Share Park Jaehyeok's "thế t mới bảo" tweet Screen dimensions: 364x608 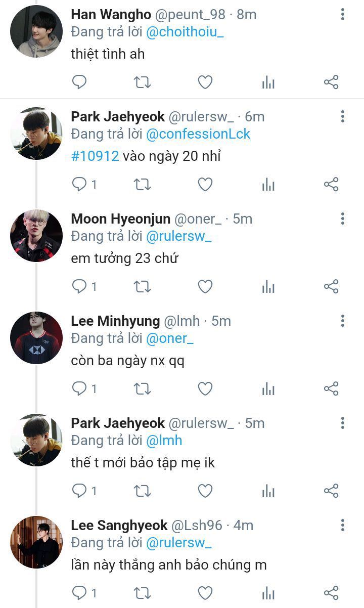point(331,491)
